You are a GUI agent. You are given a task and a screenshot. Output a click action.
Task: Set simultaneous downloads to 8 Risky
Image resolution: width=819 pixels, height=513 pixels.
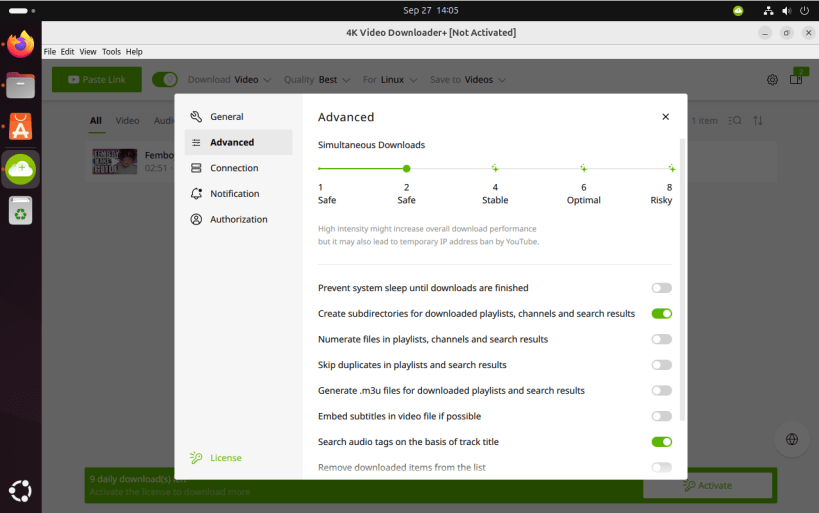click(x=671, y=168)
